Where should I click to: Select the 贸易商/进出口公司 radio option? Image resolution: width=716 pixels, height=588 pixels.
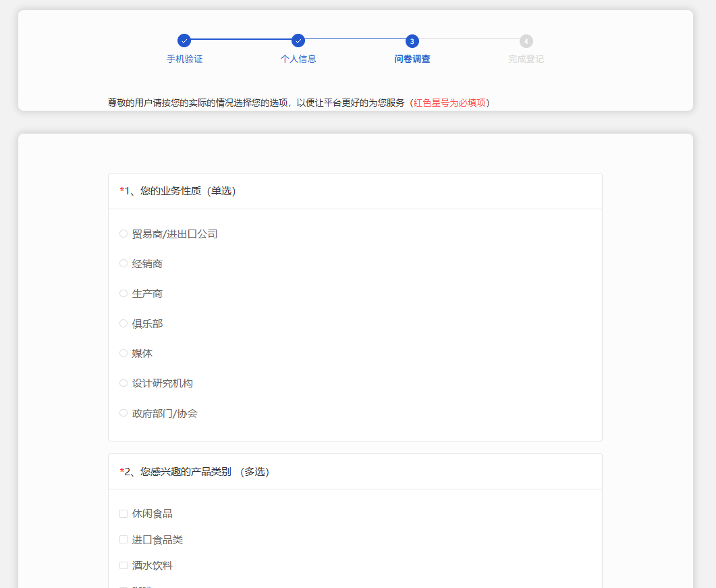click(123, 234)
